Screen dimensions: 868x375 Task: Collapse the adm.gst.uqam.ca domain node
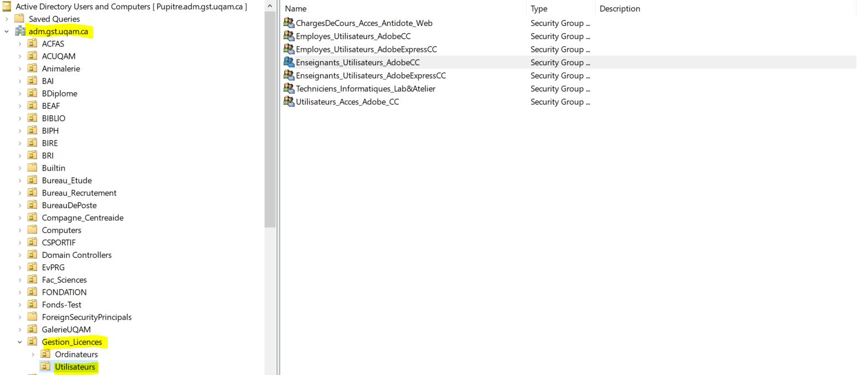[7, 31]
